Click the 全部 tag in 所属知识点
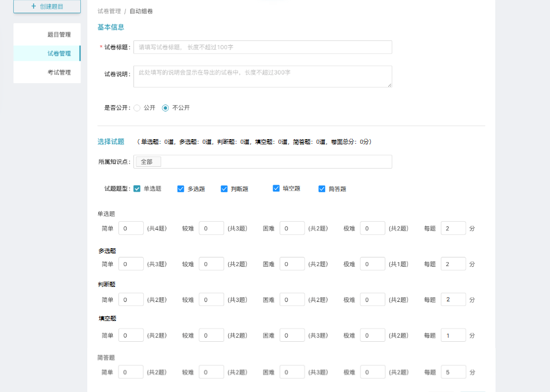This screenshot has width=550, height=392. click(x=148, y=162)
